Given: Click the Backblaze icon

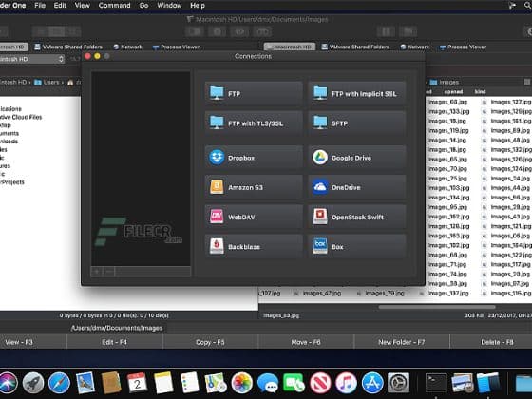Looking at the screenshot, I should click(x=217, y=246).
